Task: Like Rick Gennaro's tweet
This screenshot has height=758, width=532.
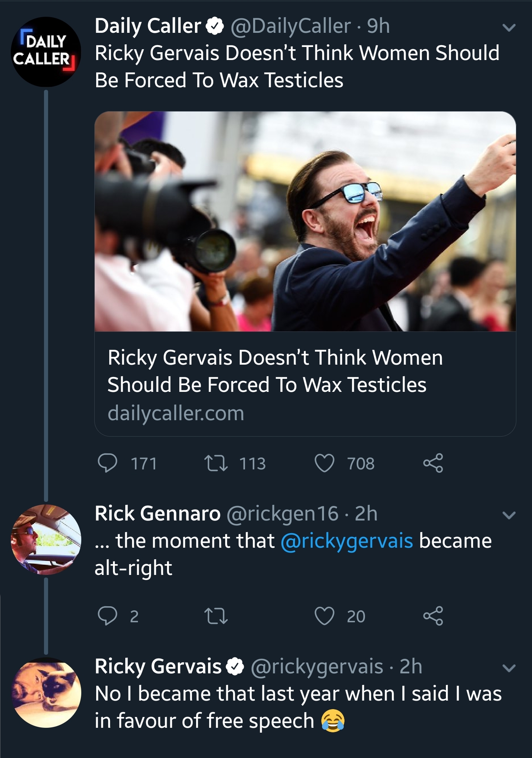Action: [324, 616]
